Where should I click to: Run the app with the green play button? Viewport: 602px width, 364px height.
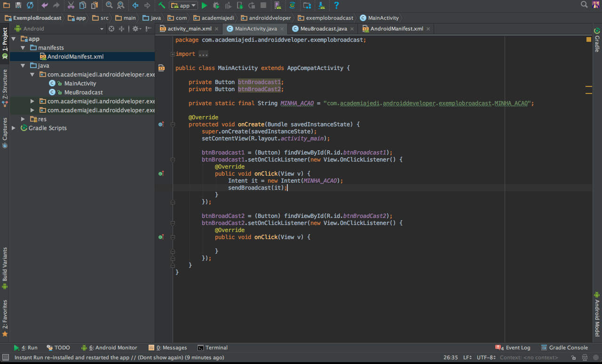tap(204, 6)
